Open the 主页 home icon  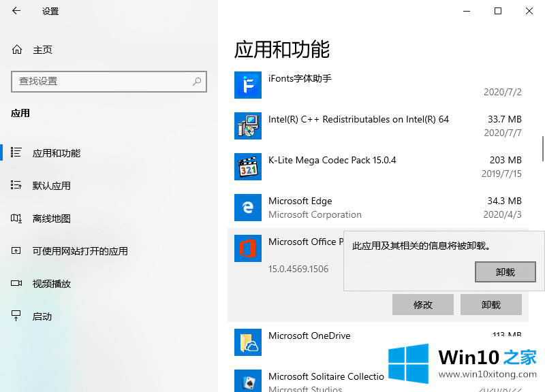click(x=17, y=50)
